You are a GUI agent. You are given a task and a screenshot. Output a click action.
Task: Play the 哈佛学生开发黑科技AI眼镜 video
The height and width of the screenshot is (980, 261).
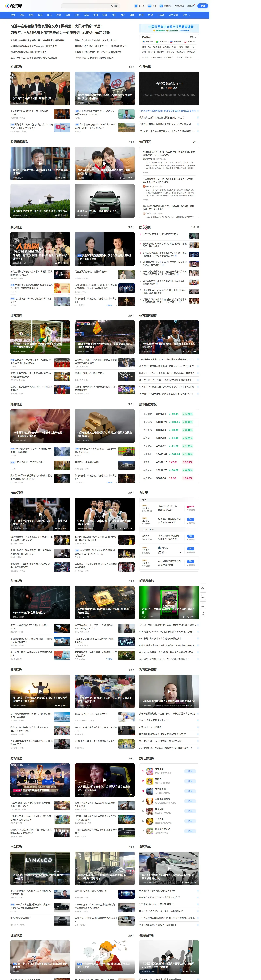[169, 603]
